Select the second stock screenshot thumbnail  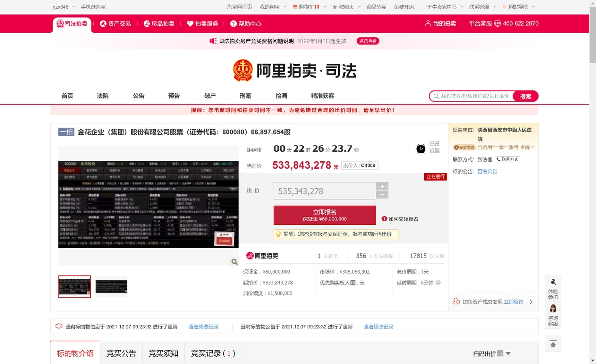111,287
